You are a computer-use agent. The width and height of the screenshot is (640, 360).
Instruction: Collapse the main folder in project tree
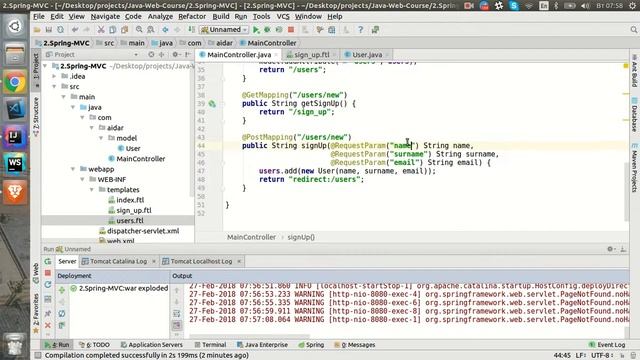click(x=63, y=97)
